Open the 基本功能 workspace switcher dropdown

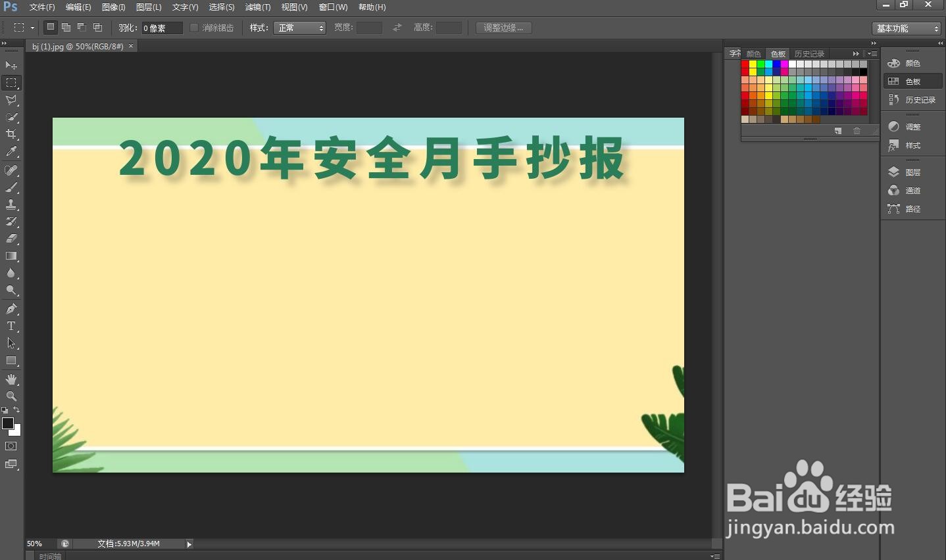pos(907,28)
